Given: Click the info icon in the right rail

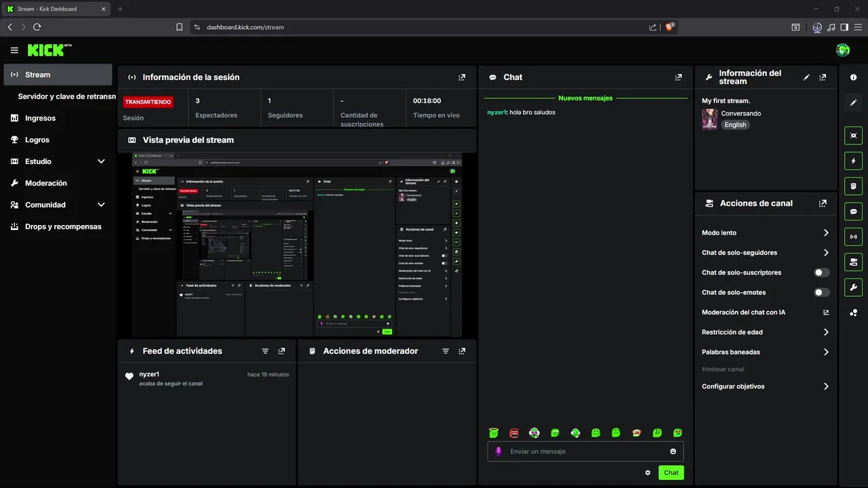Looking at the screenshot, I should tap(854, 78).
